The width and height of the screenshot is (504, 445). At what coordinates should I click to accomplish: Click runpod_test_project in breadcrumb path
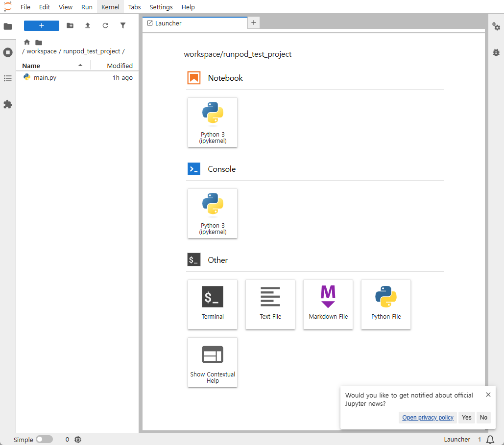(92, 51)
